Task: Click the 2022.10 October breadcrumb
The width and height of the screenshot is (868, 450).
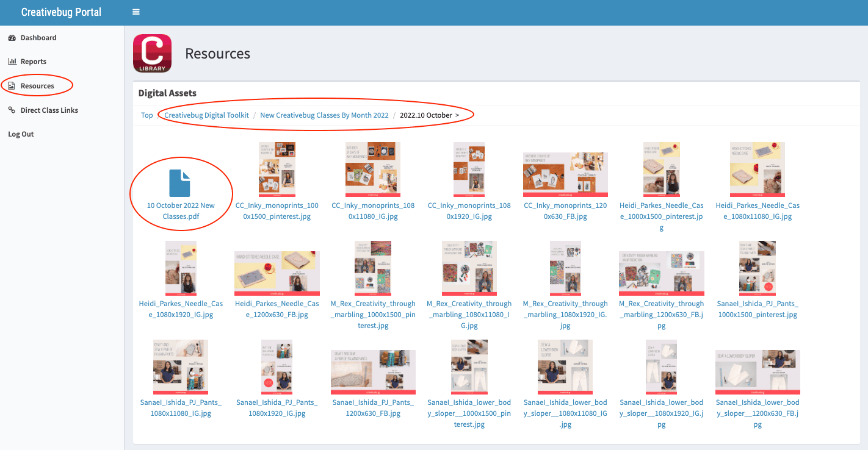Action: point(426,115)
